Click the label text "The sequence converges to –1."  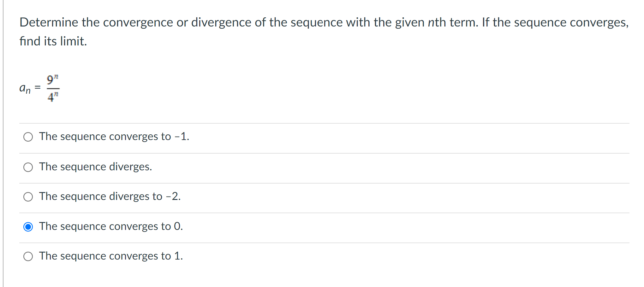click(x=114, y=137)
